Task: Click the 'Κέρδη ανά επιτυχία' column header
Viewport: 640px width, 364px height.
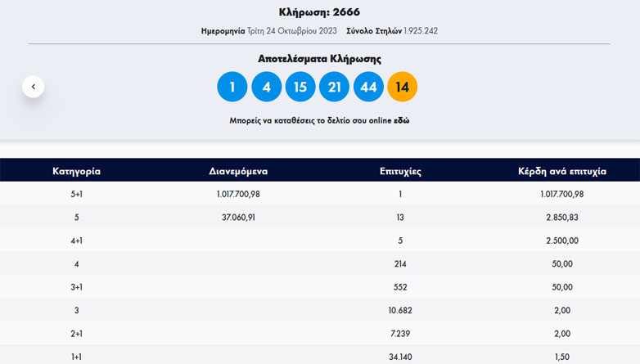Action: pyautogui.click(x=561, y=172)
